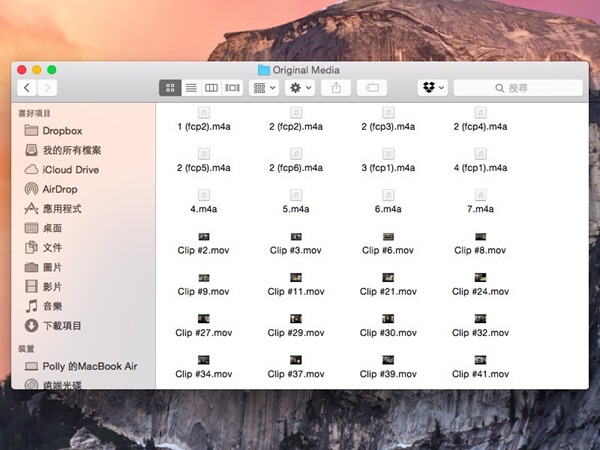
Task: Select Polly 的MacBook Air device
Action: (x=88, y=367)
